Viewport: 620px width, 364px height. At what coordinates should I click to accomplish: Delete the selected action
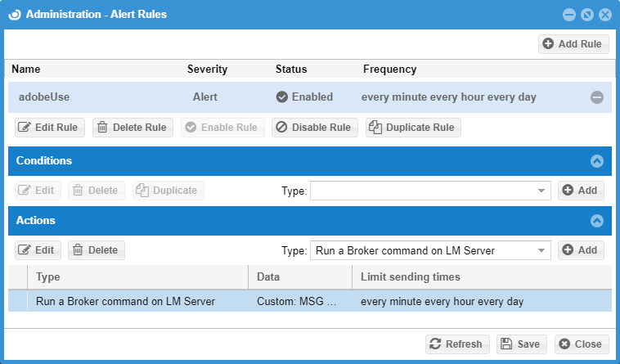click(x=97, y=250)
